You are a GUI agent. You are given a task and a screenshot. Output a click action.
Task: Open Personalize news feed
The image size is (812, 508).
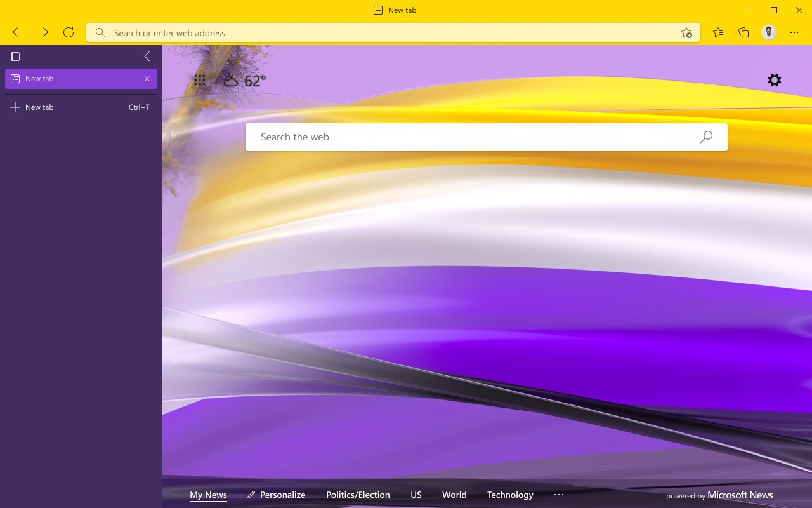coord(277,495)
